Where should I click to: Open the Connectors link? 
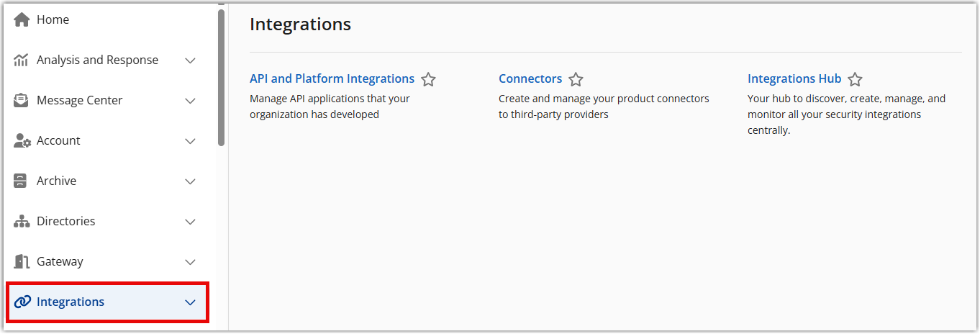click(x=530, y=79)
